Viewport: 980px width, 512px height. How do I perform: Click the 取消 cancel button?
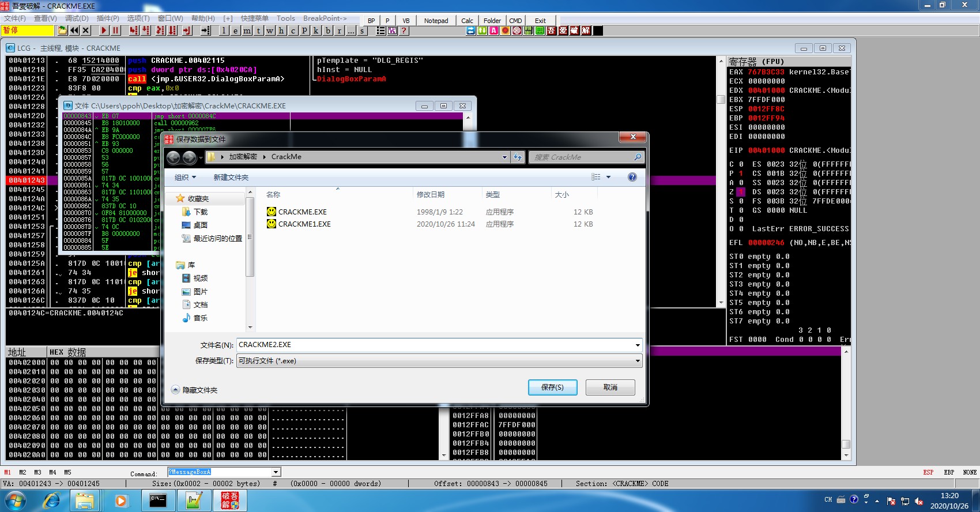[610, 387]
